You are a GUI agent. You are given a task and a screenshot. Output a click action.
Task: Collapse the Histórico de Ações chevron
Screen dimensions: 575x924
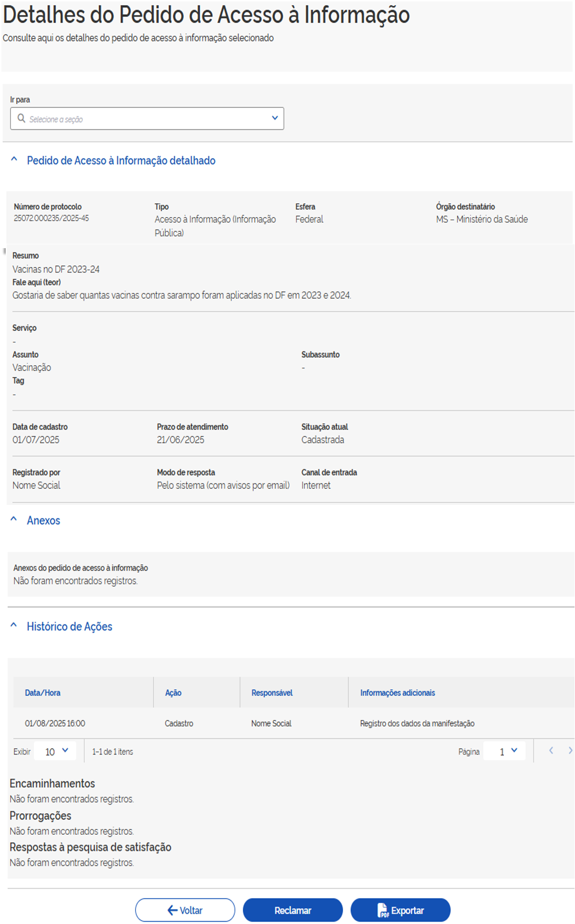coord(14,626)
